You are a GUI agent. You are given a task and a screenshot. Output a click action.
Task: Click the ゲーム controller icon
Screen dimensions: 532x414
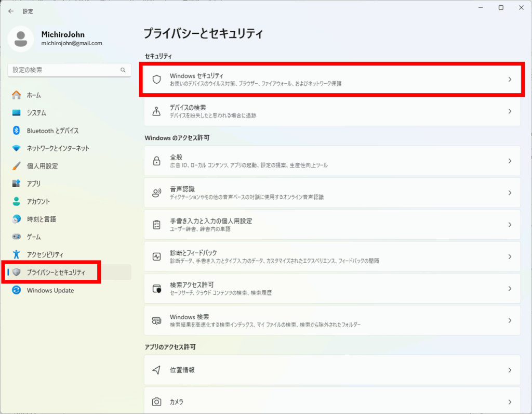[16, 237]
